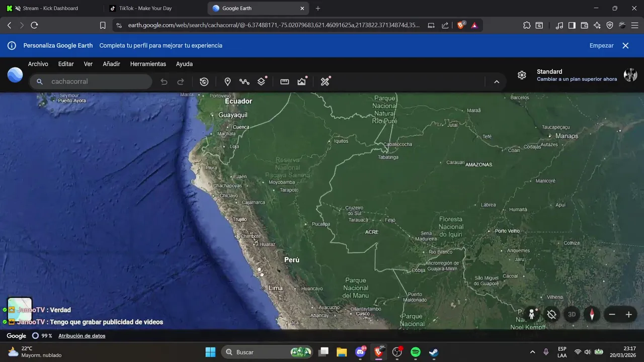Image resolution: width=644 pixels, height=362 pixels.
Task: Select the draw path or polygon tool
Action: coord(244,82)
